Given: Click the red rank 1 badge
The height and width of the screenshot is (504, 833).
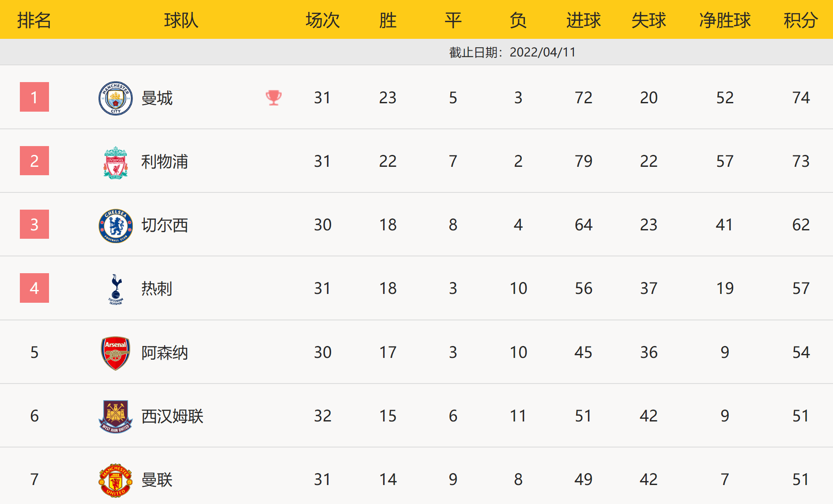Looking at the screenshot, I should pyautogui.click(x=34, y=97).
